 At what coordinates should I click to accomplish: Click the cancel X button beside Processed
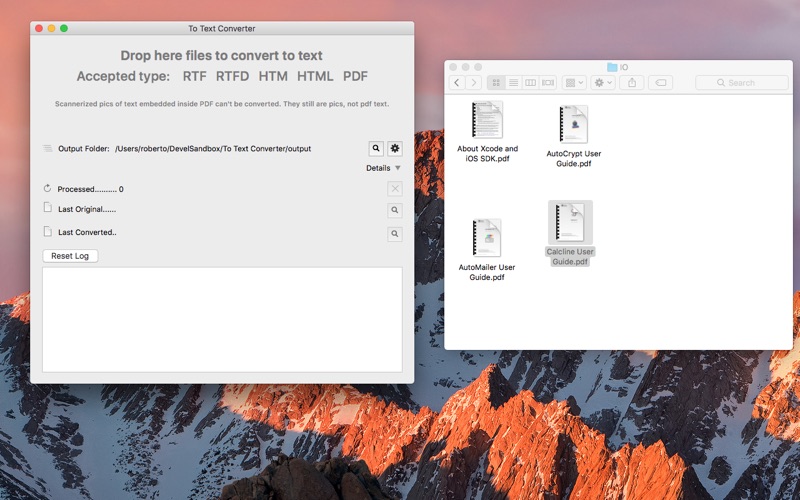click(x=395, y=189)
